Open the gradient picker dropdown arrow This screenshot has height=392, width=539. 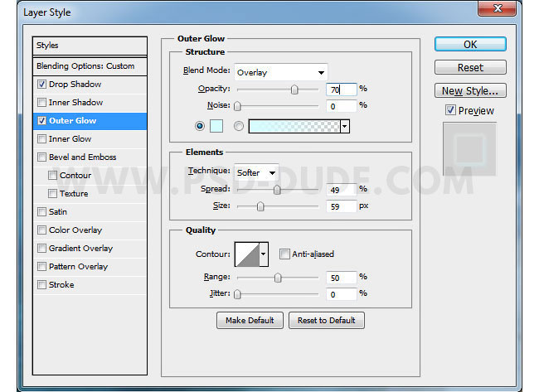(x=344, y=126)
